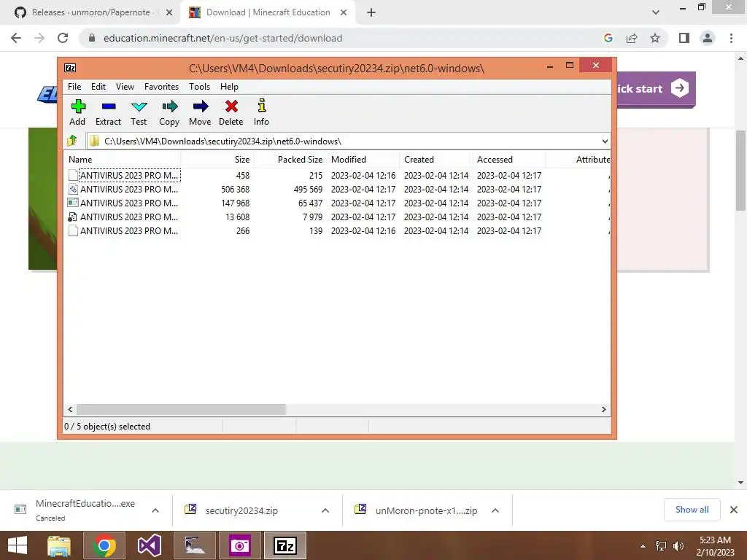The height and width of the screenshot is (560, 747).
Task: Run the Test archive tool
Action: (139, 112)
